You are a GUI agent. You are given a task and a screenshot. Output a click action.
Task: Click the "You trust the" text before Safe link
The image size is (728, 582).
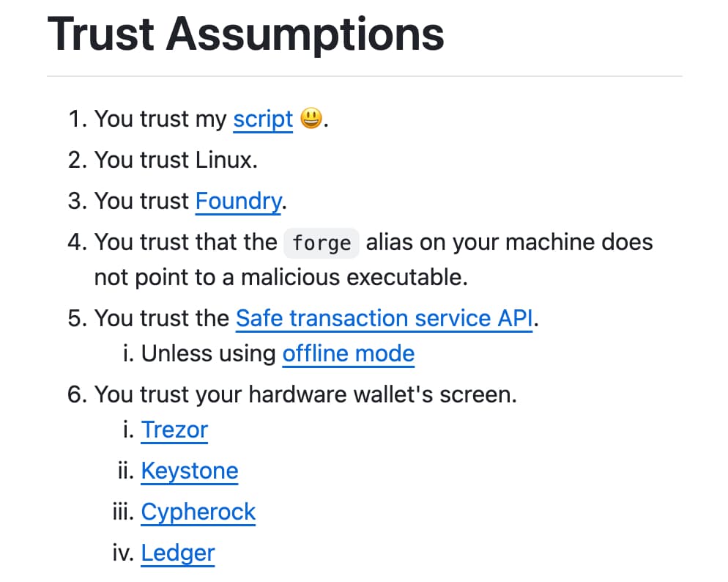coord(162,318)
